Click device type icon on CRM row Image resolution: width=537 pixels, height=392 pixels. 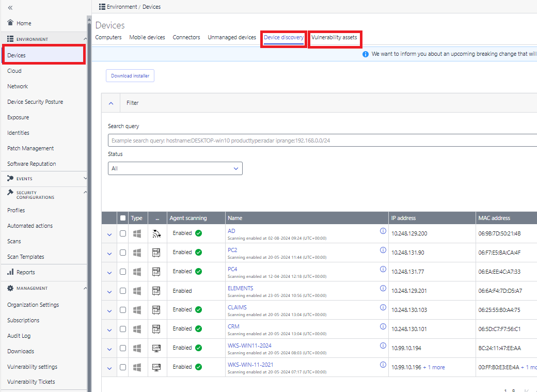156,330
